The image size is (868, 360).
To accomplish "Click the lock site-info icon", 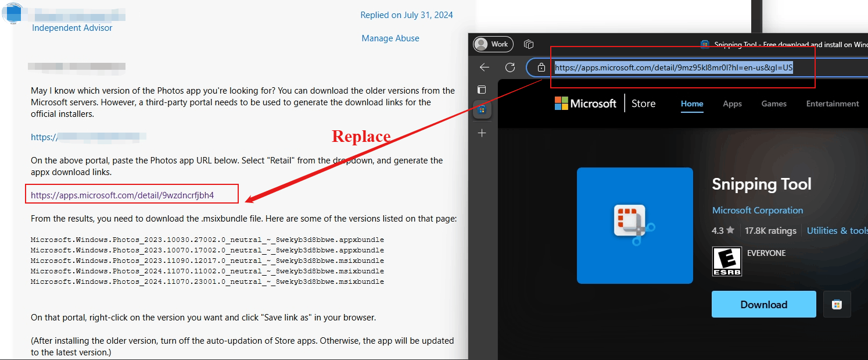I will click(x=541, y=67).
